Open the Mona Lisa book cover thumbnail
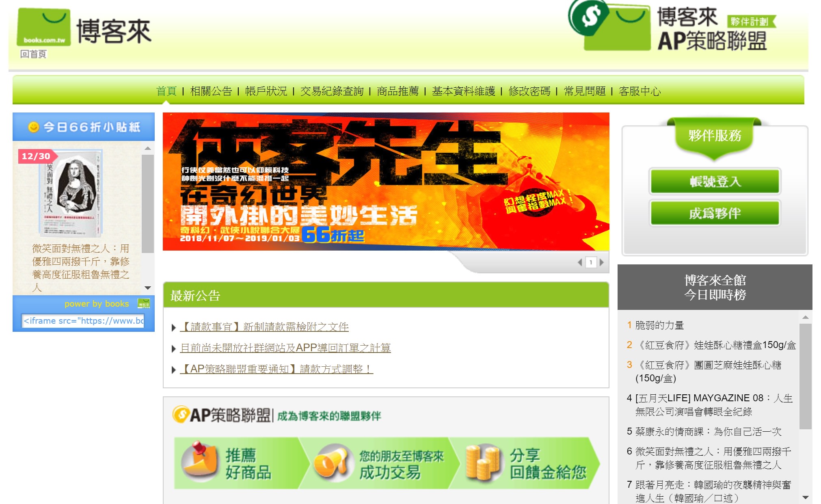 pos(71,193)
